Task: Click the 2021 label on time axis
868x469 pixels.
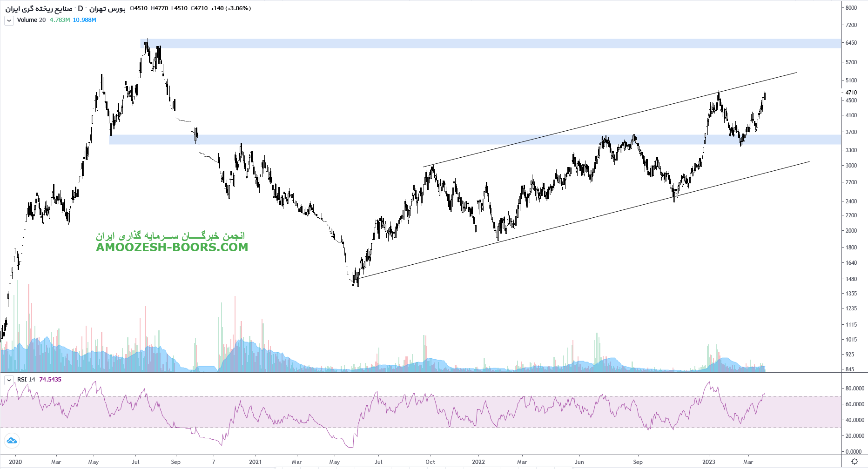Action: (255, 462)
